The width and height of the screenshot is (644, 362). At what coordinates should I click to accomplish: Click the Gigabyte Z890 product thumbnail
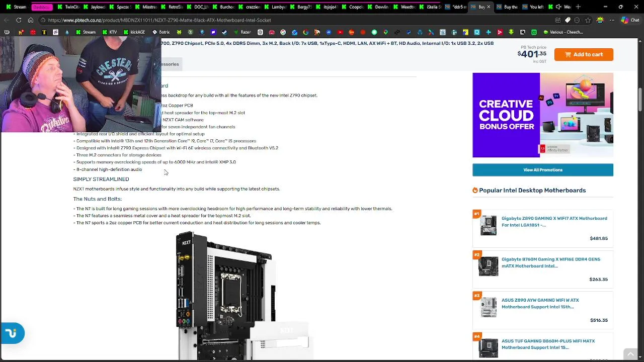click(488, 226)
